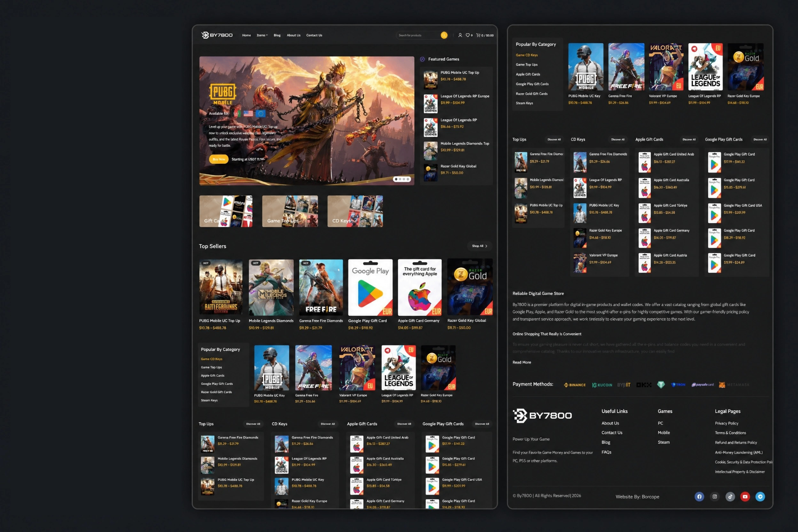Click the Bybit payment logo
798x532 pixels.
[x=624, y=385]
